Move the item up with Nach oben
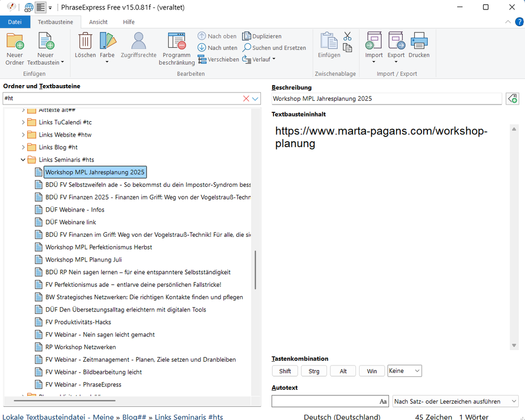Viewport: 525px width, 420px height. coord(217,36)
